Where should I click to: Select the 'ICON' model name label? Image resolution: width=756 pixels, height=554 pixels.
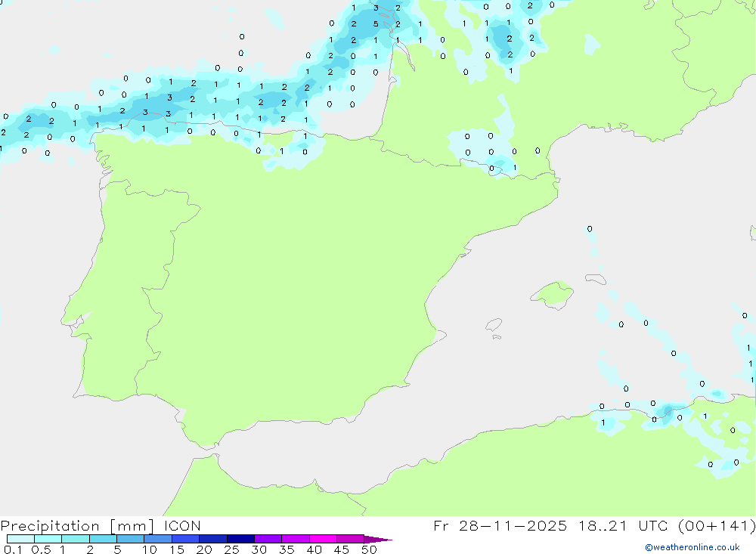(x=182, y=525)
